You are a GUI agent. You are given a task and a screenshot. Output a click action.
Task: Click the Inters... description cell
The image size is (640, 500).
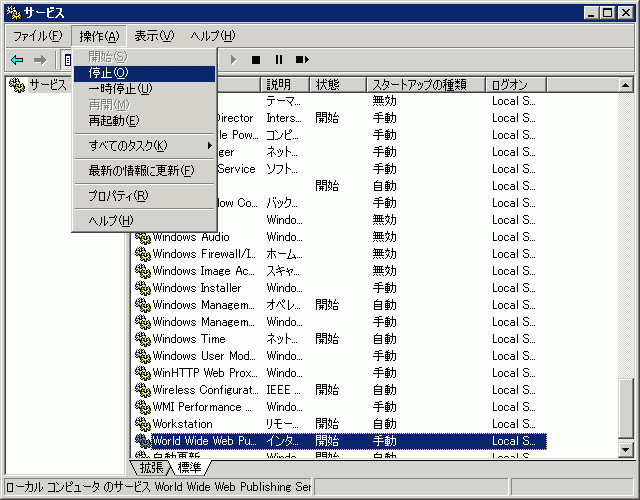click(284, 118)
